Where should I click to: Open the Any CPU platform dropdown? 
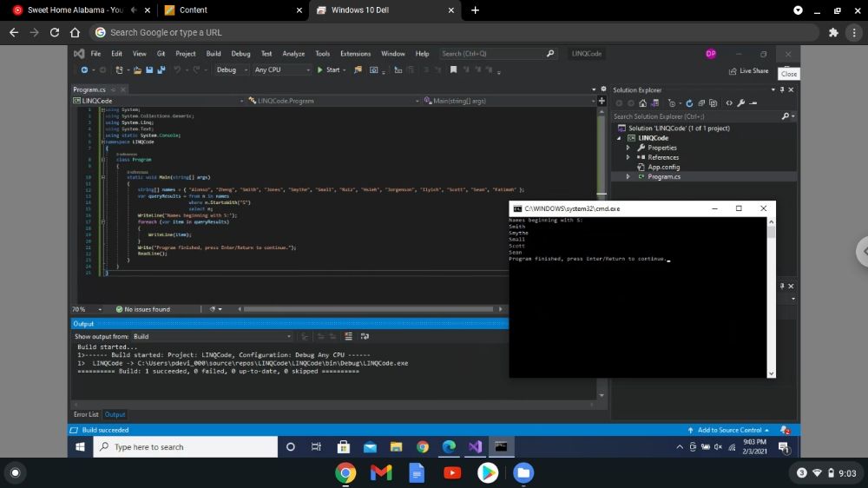pos(282,69)
